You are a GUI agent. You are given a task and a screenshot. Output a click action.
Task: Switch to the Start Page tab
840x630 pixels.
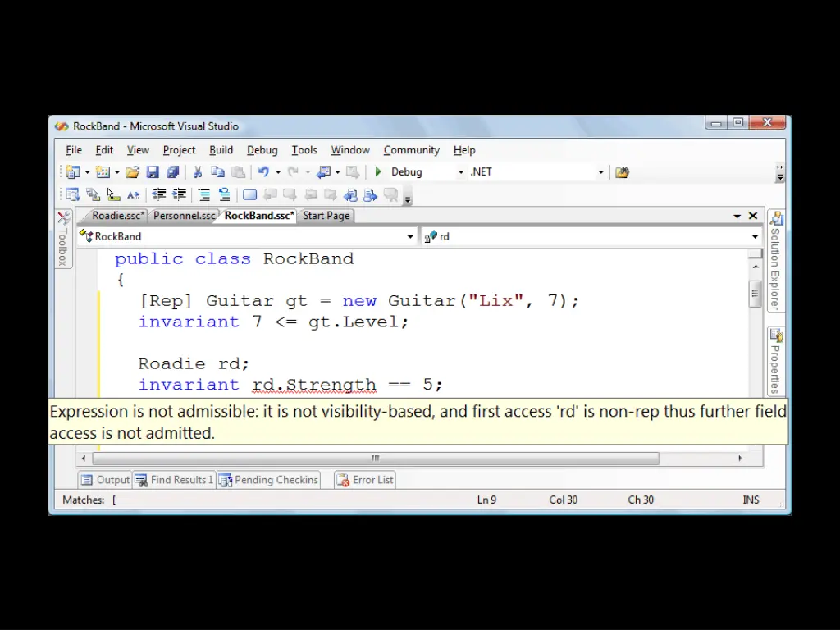[326, 216]
